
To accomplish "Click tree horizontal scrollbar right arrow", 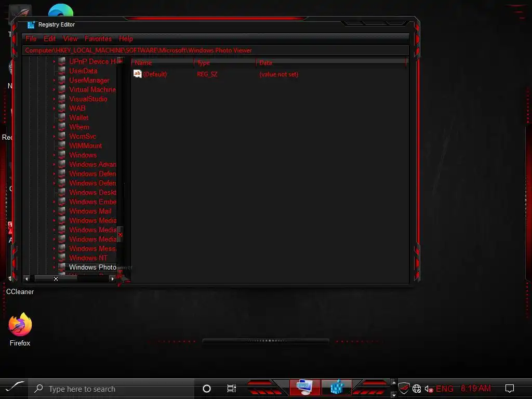I will pyautogui.click(x=112, y=279).
